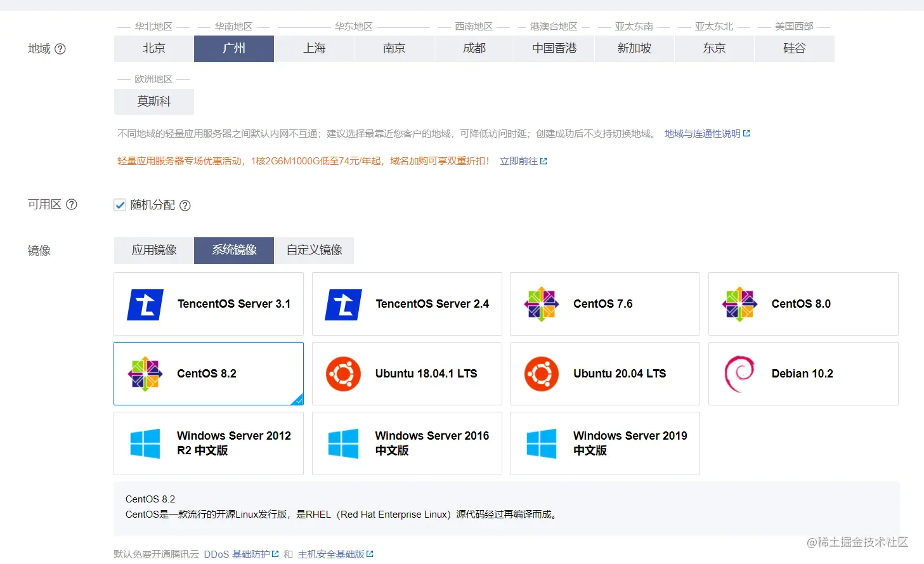The height and width of the screenshot is (564, 924).
Task: Open the 地域与连通性说明 link
Action: coord(702,133)
